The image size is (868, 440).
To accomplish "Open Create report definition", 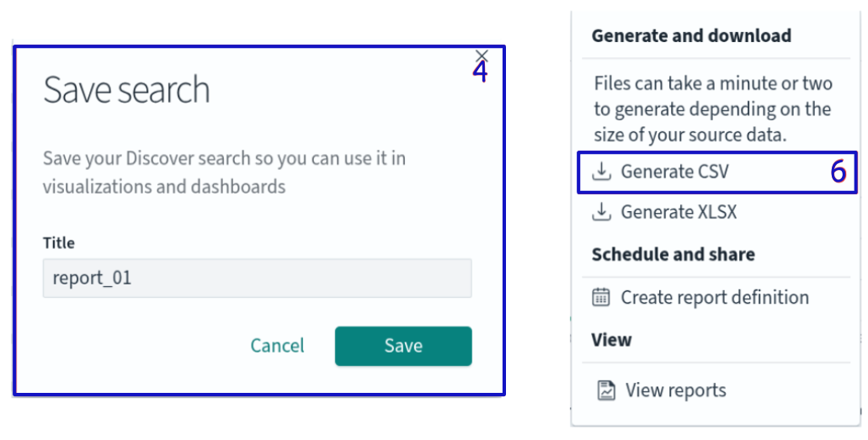I will pos(714,297).
